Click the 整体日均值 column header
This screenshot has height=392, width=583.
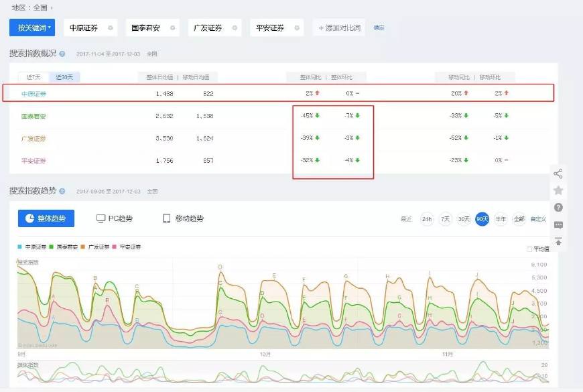160,77
